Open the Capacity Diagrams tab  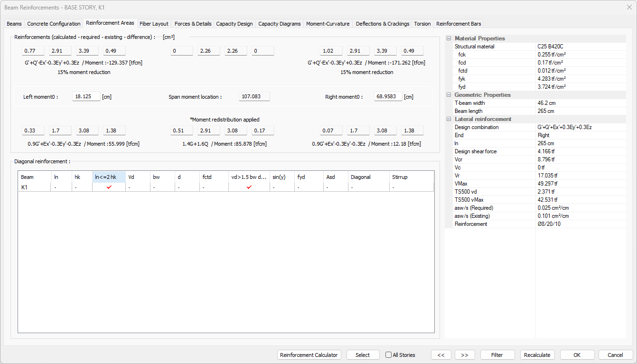pyautogui.click(x=279, y=24)
